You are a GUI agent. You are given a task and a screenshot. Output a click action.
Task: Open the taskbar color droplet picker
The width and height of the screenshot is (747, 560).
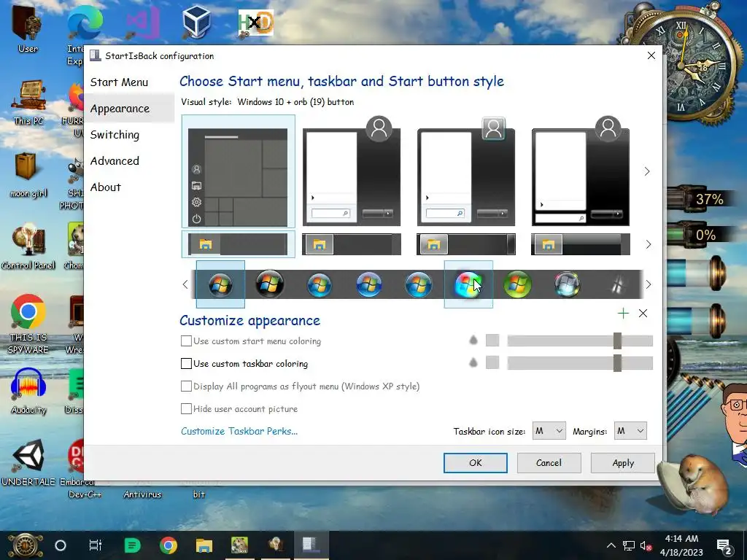(473, 362)
